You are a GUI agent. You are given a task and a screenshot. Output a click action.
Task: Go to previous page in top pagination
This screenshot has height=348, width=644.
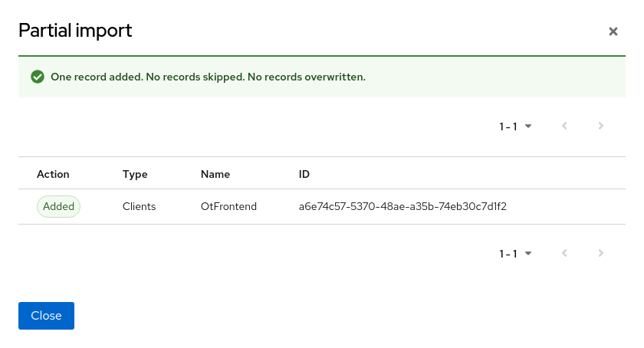(564, 126)
